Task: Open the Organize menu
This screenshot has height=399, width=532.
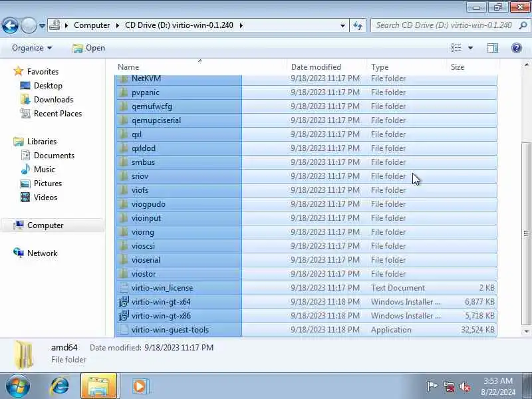Action: [32, 48]
